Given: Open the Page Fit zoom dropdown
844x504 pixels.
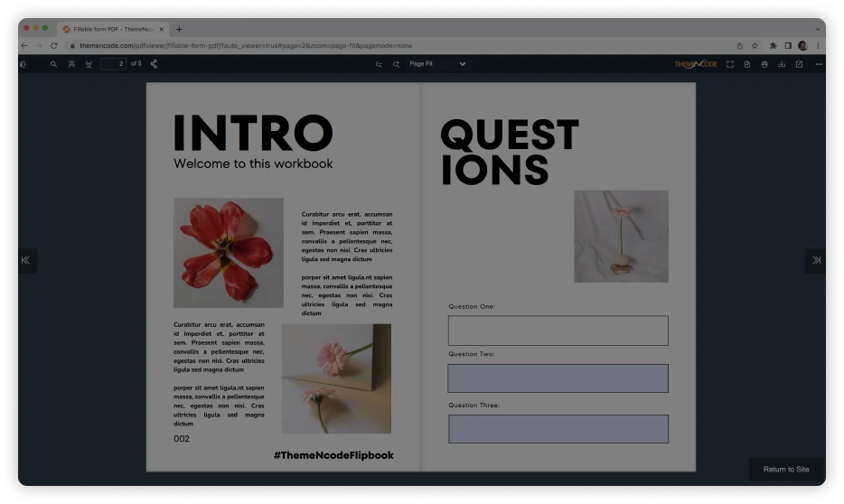Looking at the screenshot, I should tap(437, 64).
